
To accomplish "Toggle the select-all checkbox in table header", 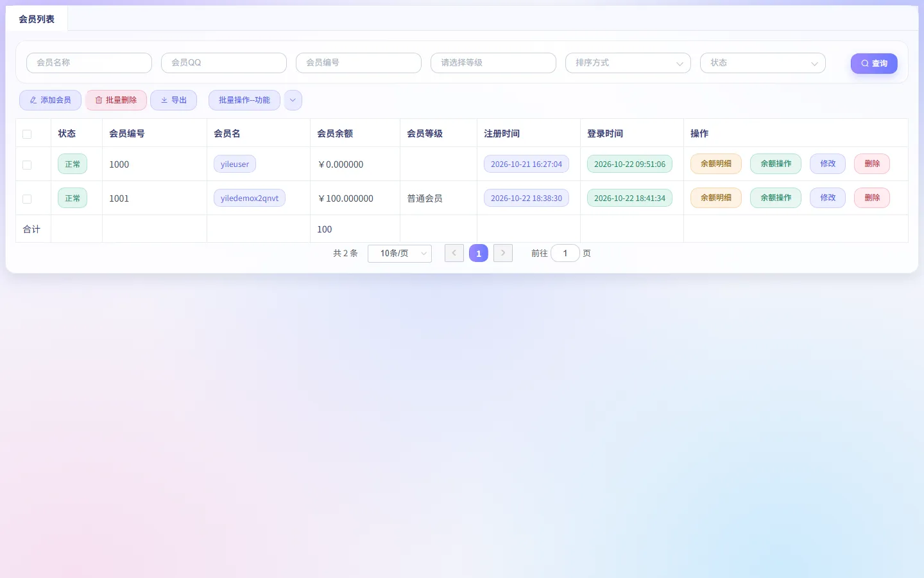I will pyautogui.click(x=27, y=134).
